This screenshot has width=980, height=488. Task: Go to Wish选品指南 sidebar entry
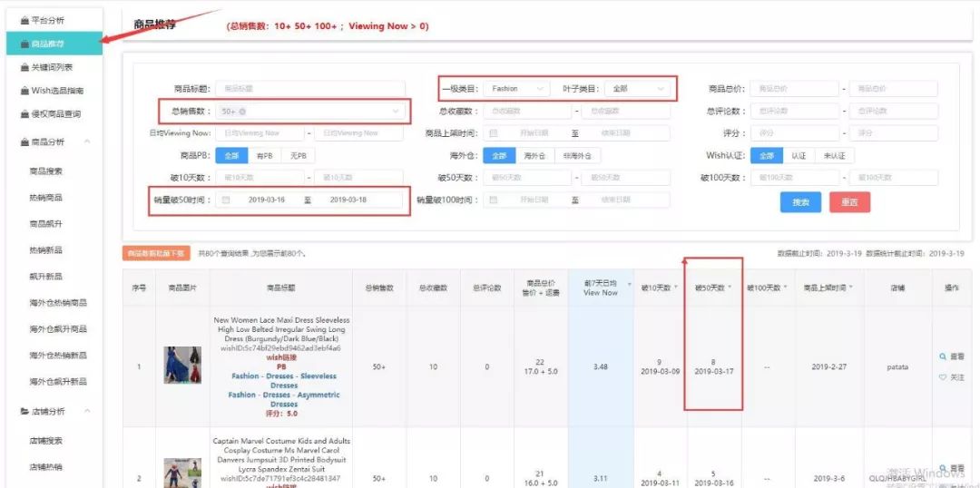57,91
